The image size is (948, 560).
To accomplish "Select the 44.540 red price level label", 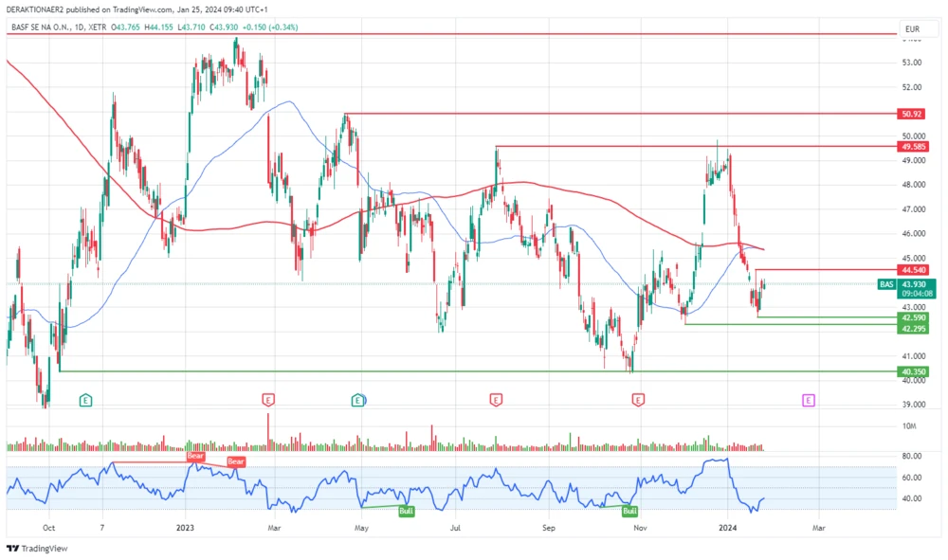I will click(911, 271).
